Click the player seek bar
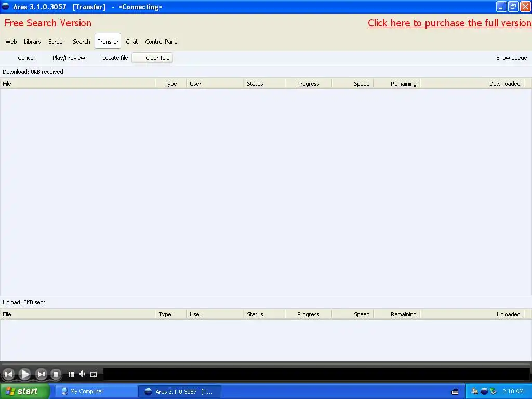532x399 pixels. tap(266, 364)
